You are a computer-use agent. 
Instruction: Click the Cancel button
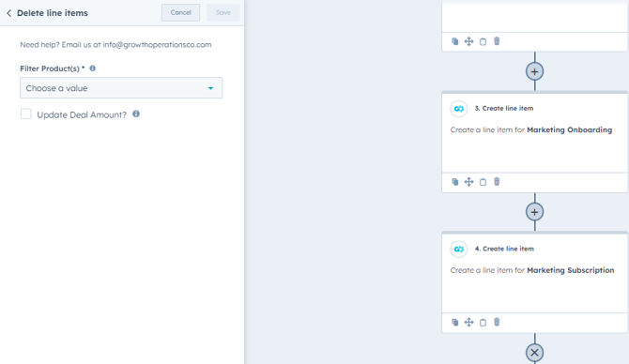pyautogui.click(x=180, y=13)
